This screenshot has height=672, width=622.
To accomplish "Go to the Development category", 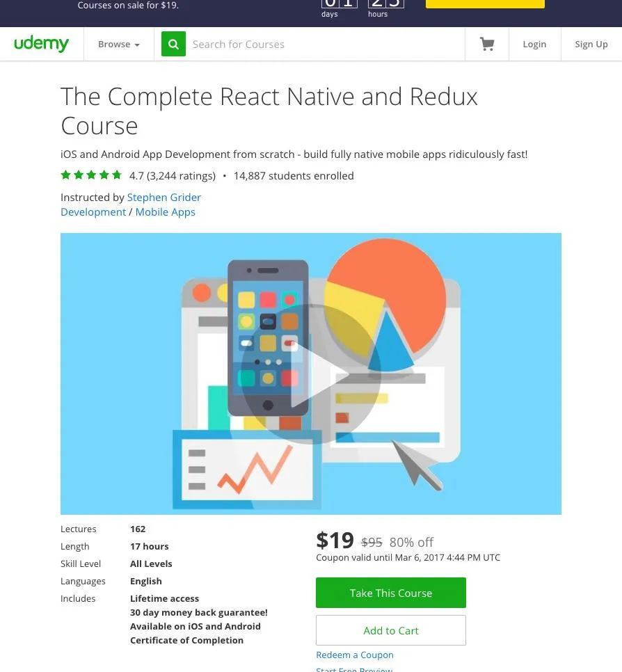I will [x=93, y=211].
